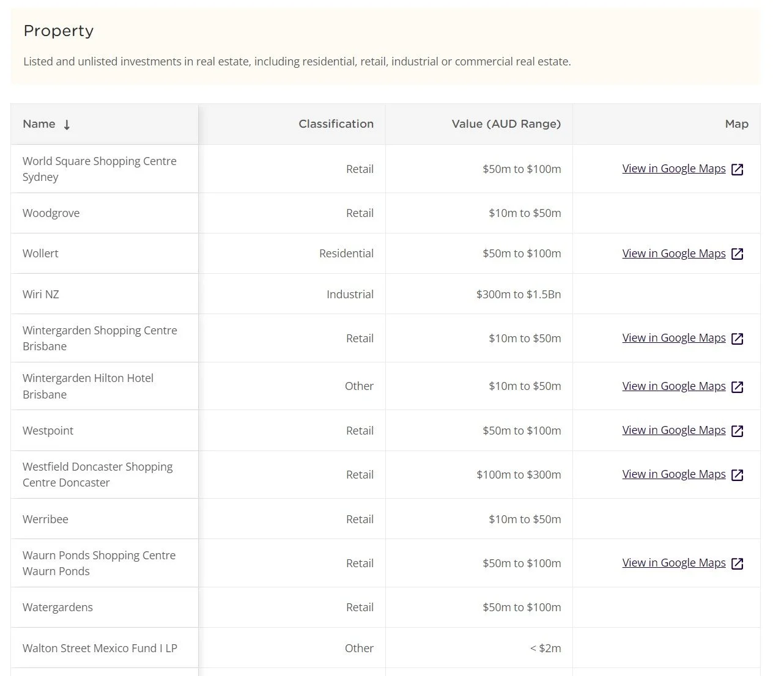
Task: Click external link icon in Westpoint row
Action: (738, 431)
